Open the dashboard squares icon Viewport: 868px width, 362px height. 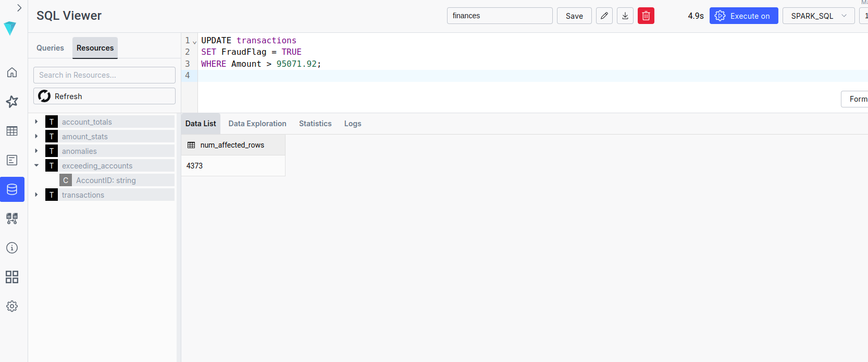(x=12, y=277)
